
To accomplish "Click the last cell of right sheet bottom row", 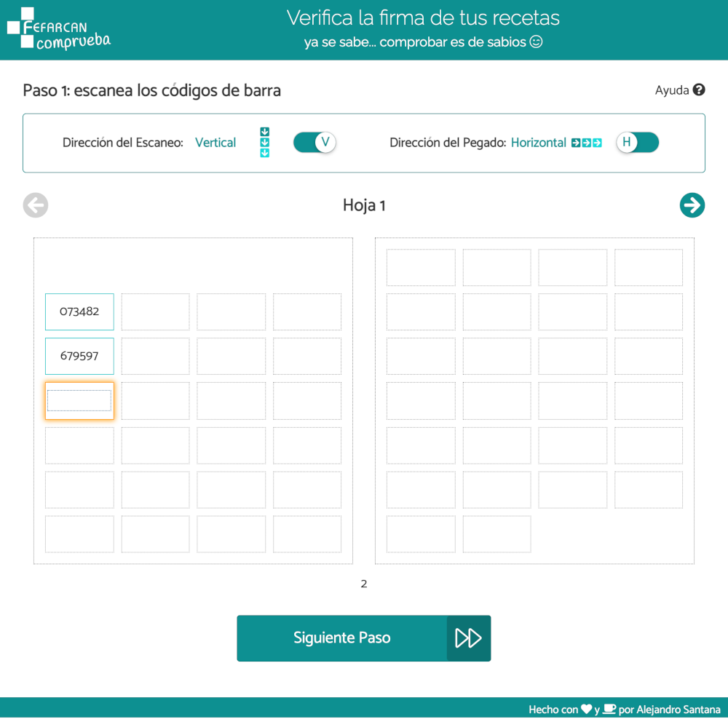I will click(x=496, y=534).
